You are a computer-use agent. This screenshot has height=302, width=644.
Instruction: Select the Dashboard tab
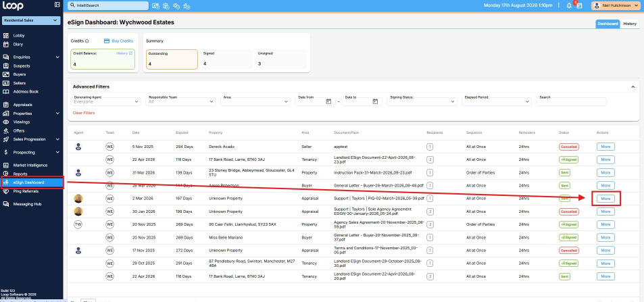(x=608, y=24)
